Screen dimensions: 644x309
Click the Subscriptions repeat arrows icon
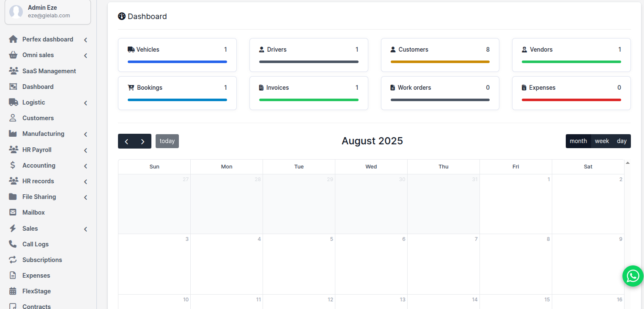pyautogui.click(x=13, y=260)
